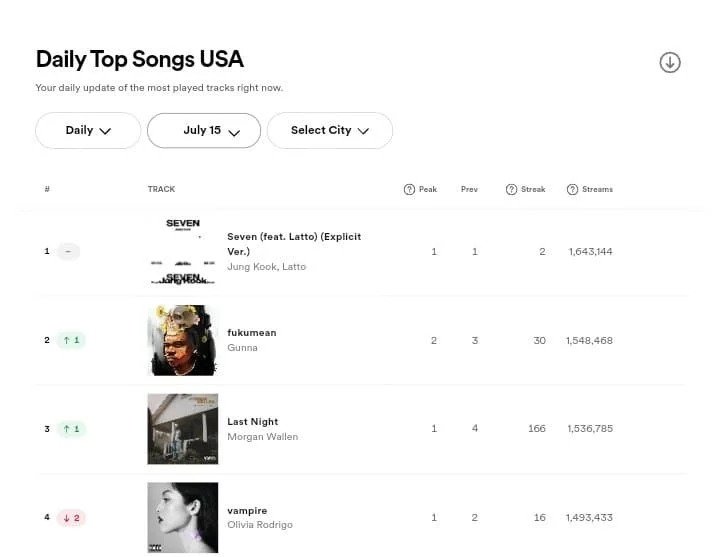Open the Morgan Wallen artist link

[x=263, y=436]
